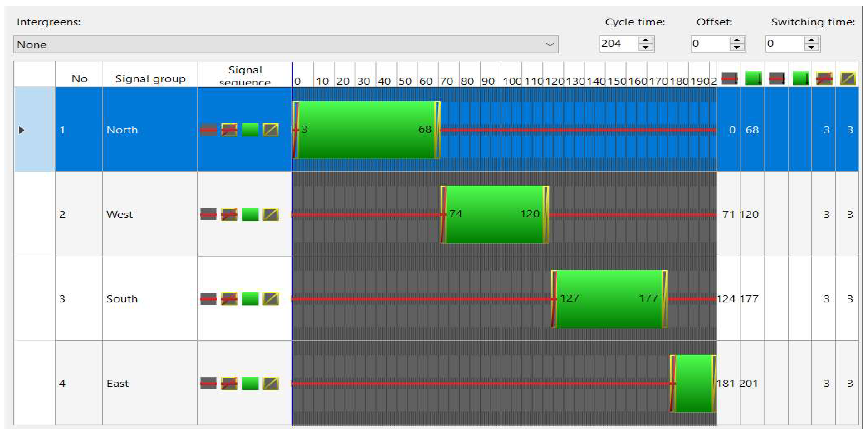This screenshot has width=868, height=434.
Task: Click the red icon in West's signal sequence
Action: click(x=208, y=214)
